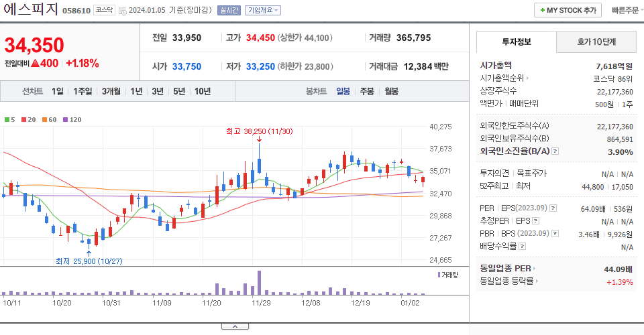Image resolution: width=644 pixels, height=335 pixels.
Task: Select the 월봉 monthly candle chart
Action: click(x=391, y=91)
